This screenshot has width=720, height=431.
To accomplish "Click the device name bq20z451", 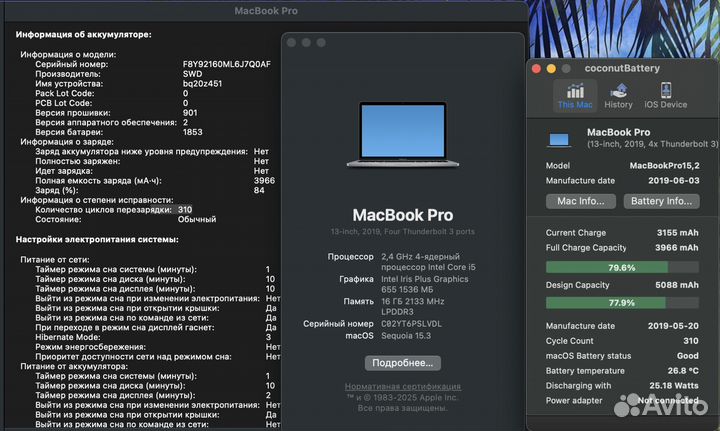I will [x=202, y=84].
